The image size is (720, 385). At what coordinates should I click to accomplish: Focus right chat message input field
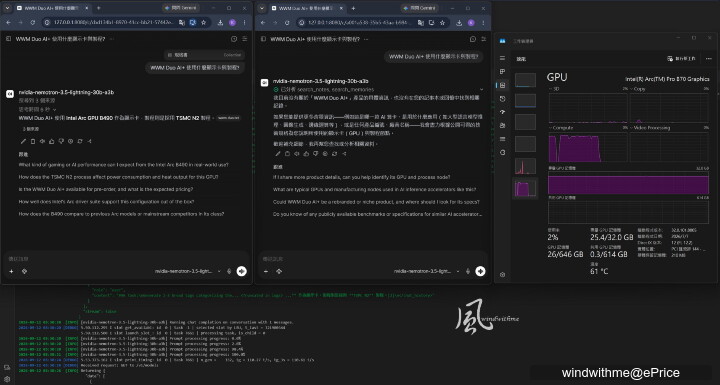pyautogui.click(x=372, y=259)
